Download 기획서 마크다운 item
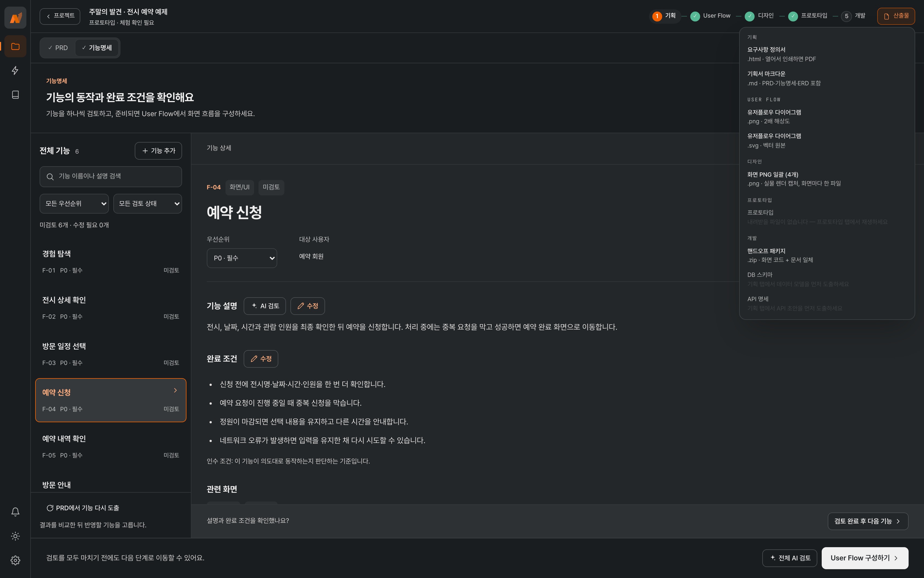 pos(827,78)
